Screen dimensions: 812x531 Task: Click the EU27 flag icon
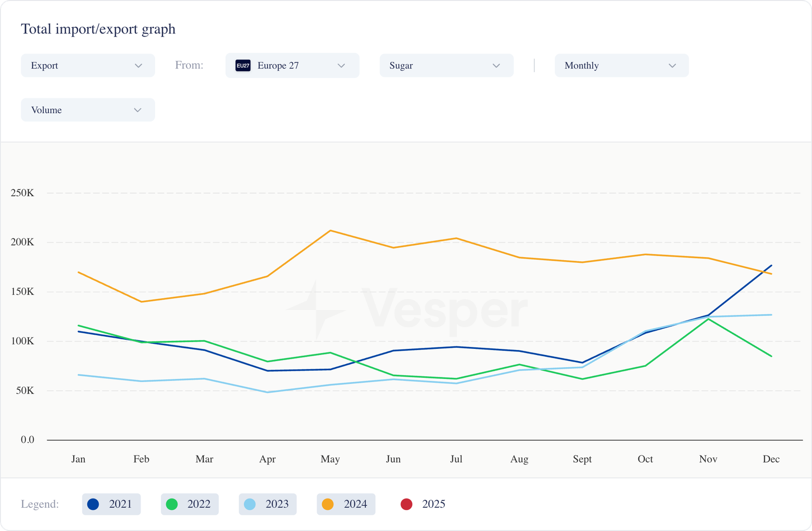point(243,65)
